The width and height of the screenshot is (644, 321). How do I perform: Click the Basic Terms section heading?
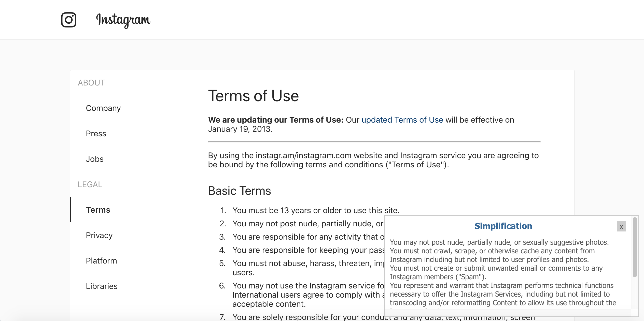click(239, 191)
